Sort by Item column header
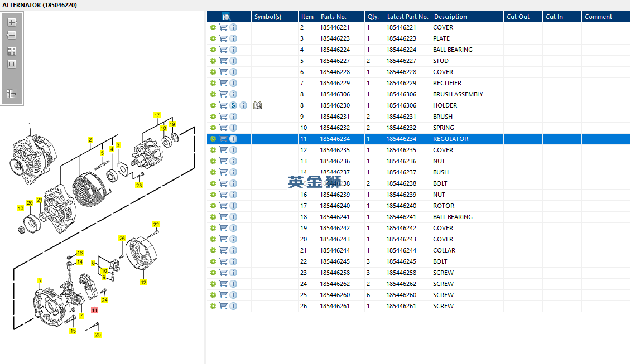This screenshot has height=364, width=630. (307, 17)
